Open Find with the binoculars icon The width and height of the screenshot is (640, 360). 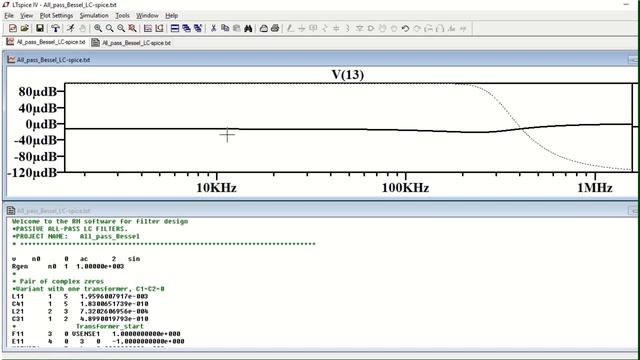click(x=248, y=28)
